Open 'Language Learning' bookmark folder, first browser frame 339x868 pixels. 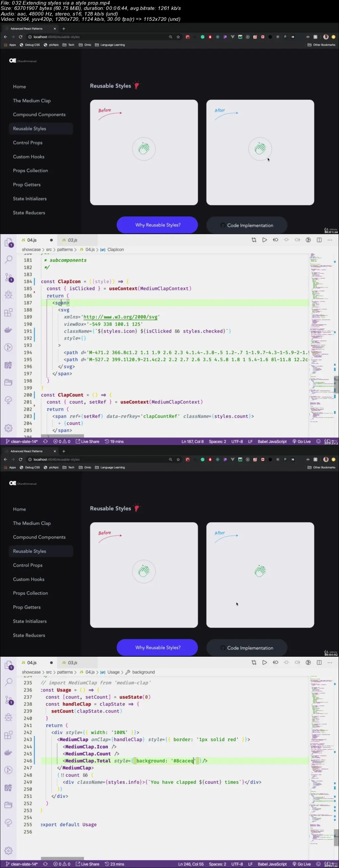coord(110,45)
